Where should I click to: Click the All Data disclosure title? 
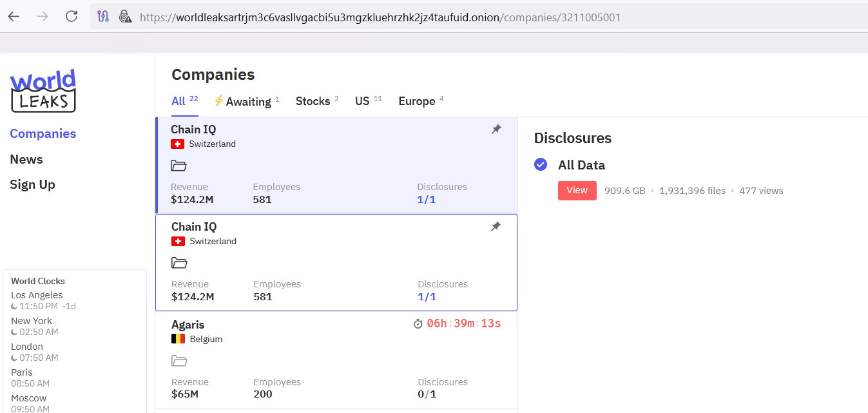(581, 165)
